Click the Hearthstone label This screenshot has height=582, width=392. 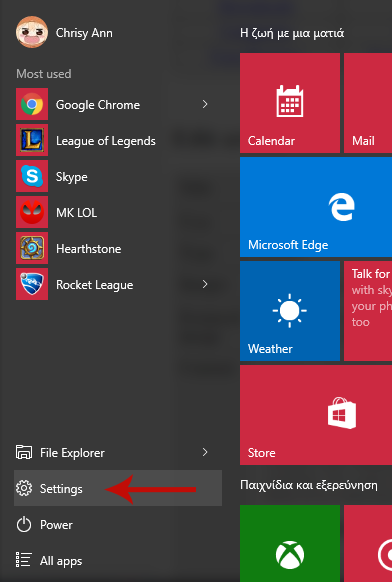(89, 249)
